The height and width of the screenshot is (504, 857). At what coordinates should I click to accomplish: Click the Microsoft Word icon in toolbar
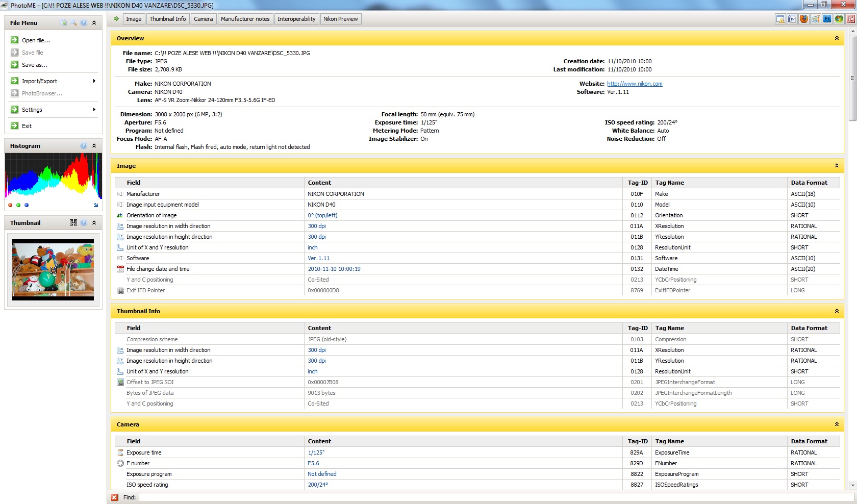click(x=792, y=19)
